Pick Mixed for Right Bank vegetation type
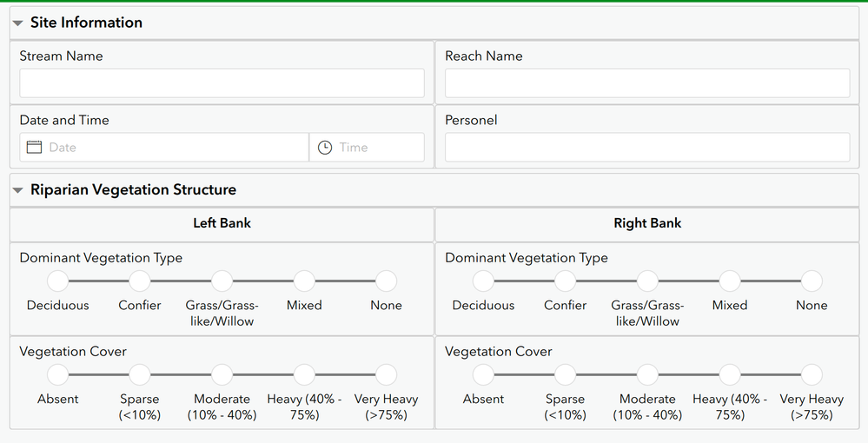868x443 pixels. click(x=730, y=281)
